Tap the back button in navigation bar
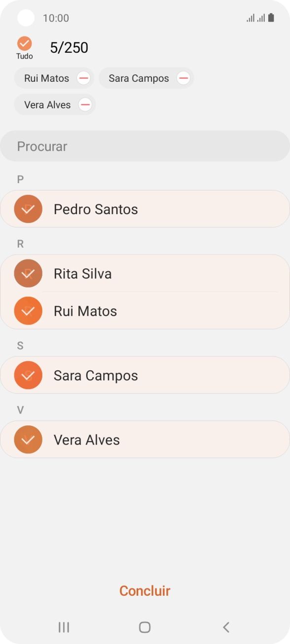Viewport: 290px width, 644px height. pyautogui.click(x=226, y=627)
